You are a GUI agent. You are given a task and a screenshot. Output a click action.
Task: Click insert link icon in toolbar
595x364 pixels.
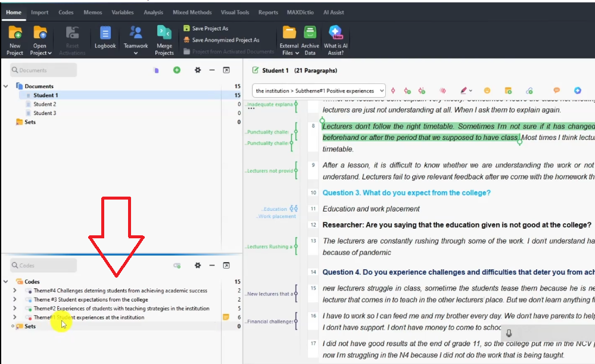[529, 91]
